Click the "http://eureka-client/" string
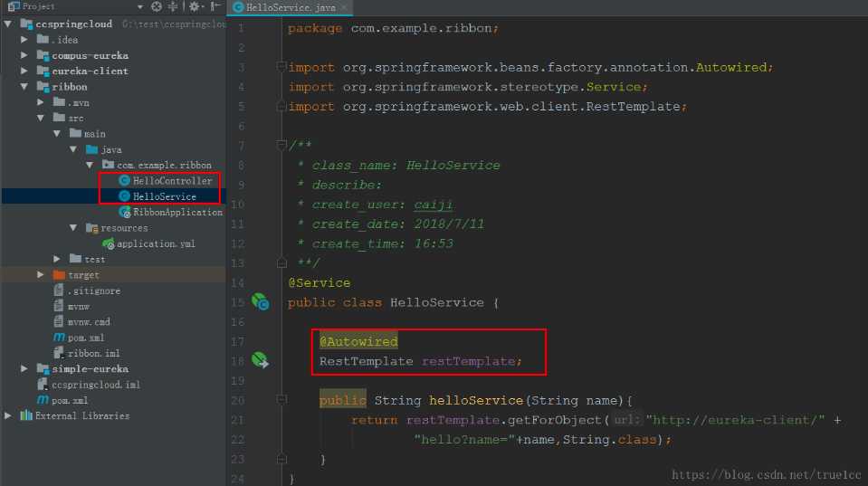Viewport: 868px width, 486px height. 735,420
